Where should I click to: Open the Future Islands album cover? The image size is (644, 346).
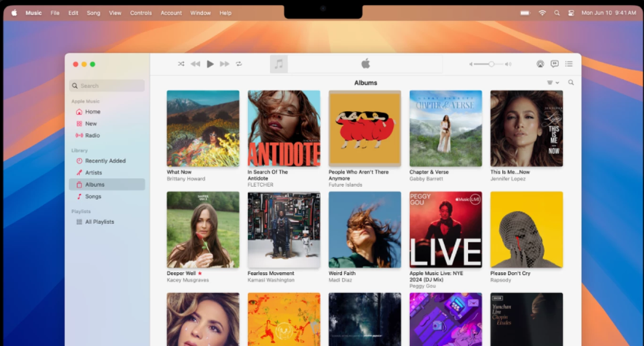pos(365,128)
